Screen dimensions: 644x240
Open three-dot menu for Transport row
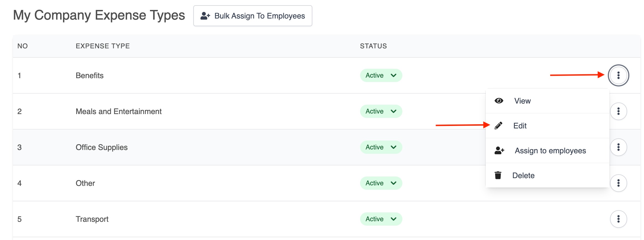[x=618, y=219]
